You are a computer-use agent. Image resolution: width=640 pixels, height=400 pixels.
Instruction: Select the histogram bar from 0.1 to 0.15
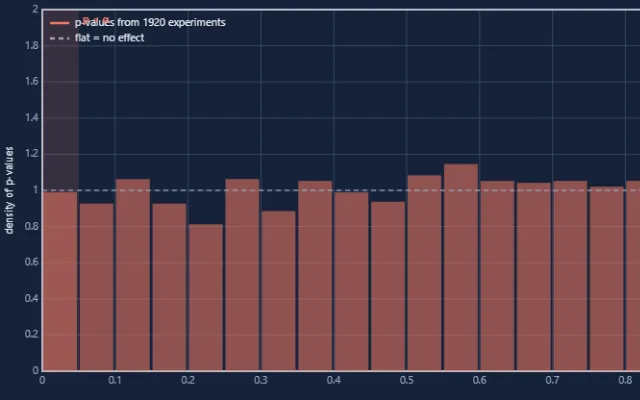(x=133, y=275)
